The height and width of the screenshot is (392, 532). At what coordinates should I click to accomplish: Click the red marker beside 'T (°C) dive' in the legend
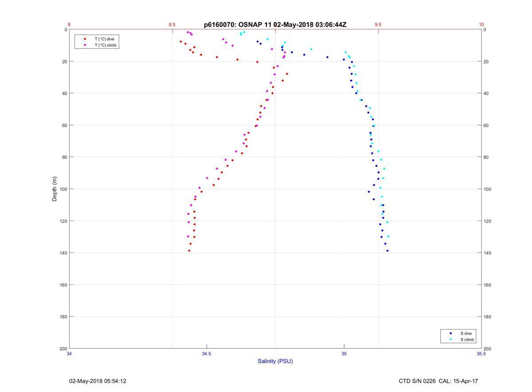click(85, 39)
